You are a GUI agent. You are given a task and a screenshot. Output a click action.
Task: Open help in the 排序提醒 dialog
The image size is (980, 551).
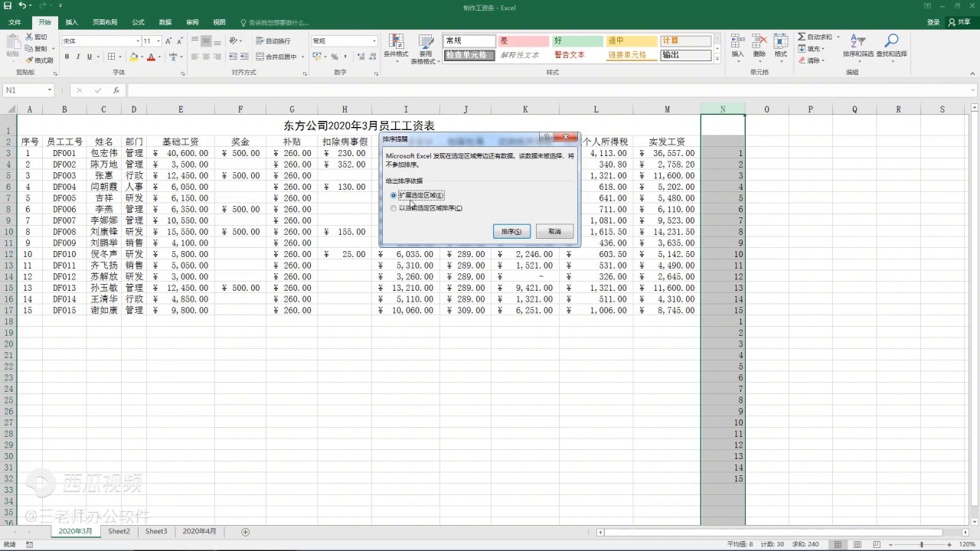(x=546, y=137)
